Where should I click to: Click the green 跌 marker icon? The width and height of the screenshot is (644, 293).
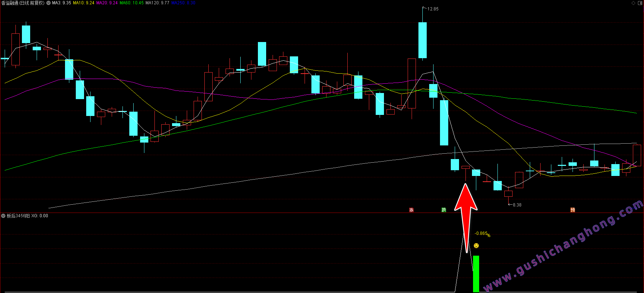pyautogui.click(x=444, y=210)
